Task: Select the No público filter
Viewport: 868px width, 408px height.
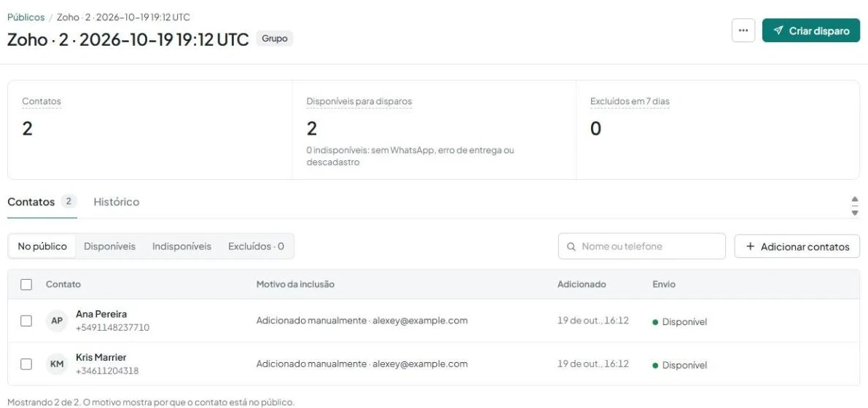Action: pyautogui.click(x=42, y=246)
